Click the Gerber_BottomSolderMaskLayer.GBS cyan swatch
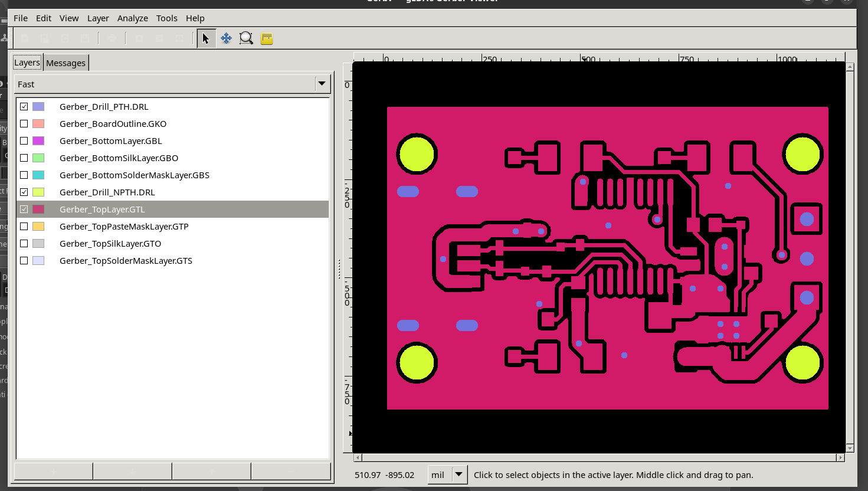 tap(38, 175)
